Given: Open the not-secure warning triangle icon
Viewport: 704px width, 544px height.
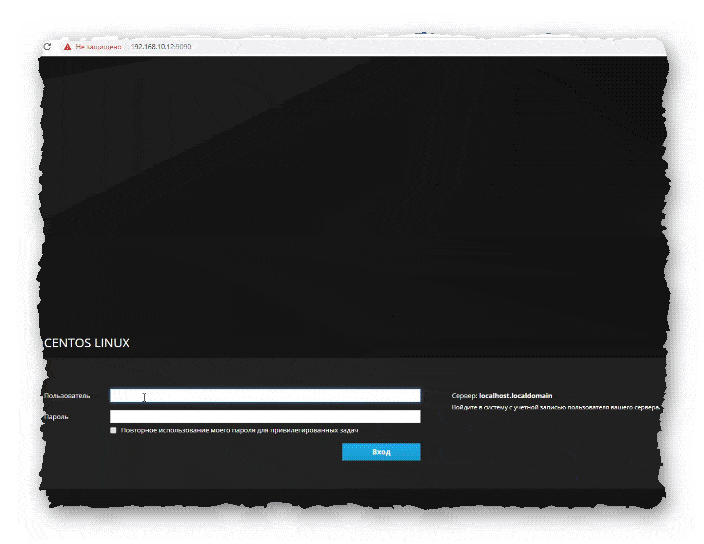Looking at the screenshot, I should coord(67,47).
